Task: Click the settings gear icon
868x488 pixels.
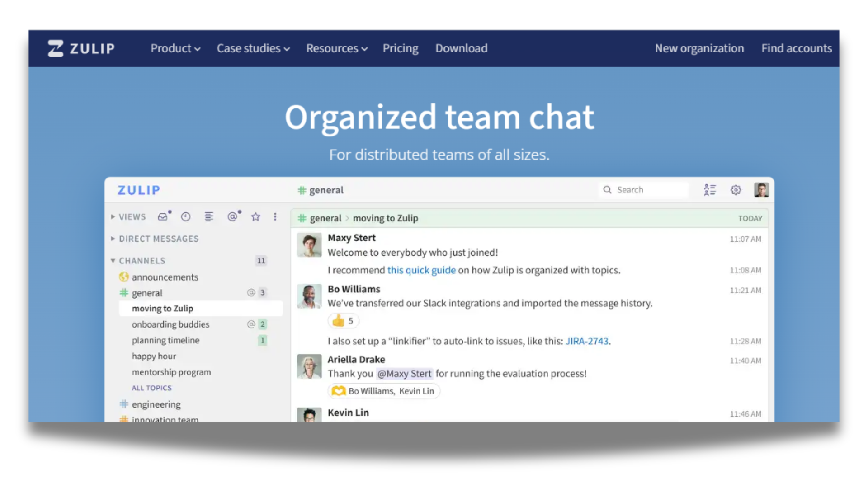Action: (x=736, y=190)
